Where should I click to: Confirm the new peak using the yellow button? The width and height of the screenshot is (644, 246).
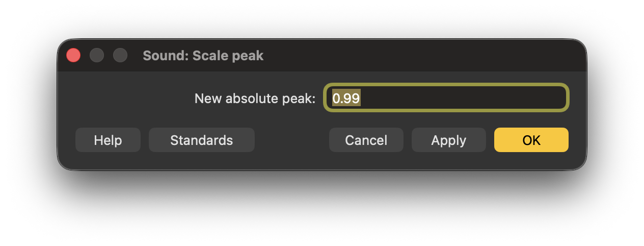pyautogui.click(x=531, y=140)
